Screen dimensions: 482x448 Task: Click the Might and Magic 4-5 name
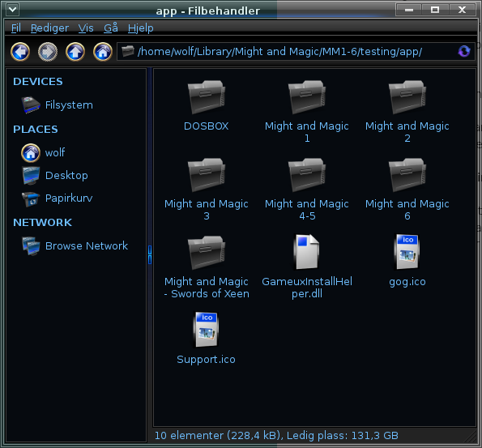pos(307,210)
